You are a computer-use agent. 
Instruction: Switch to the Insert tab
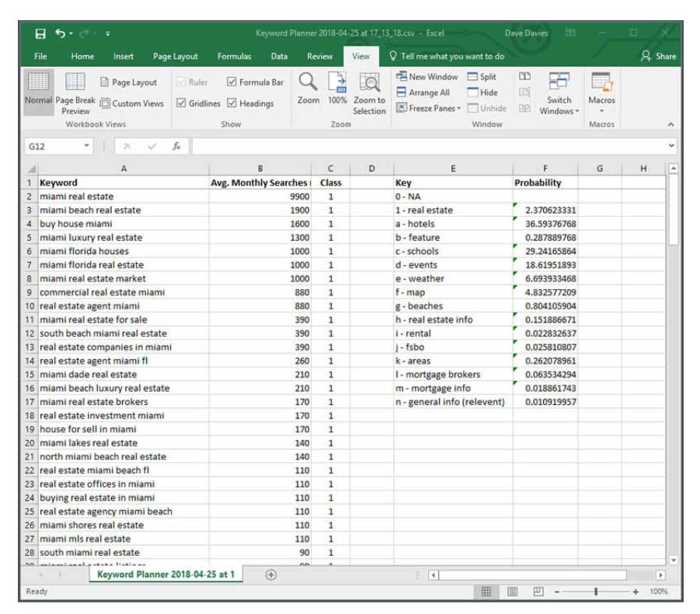click(124, 56)
